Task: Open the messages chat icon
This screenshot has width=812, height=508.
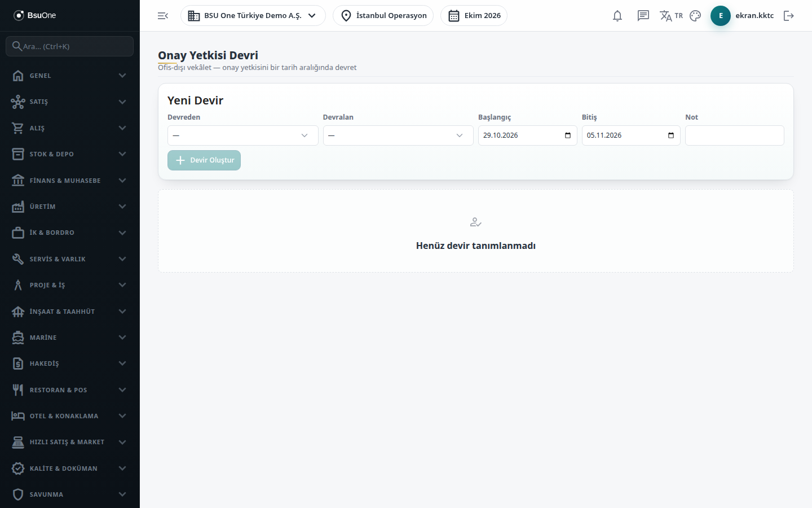Action: pyautogui.click(x=643, y=16)
